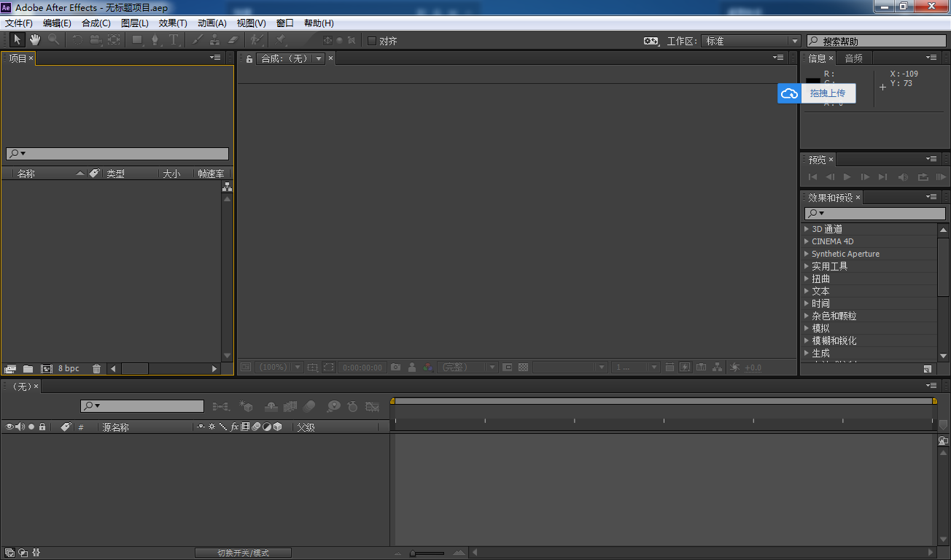Click the blue cloud upload icon
This screenshot has width=951, height=560.
[x=789, y=93]
